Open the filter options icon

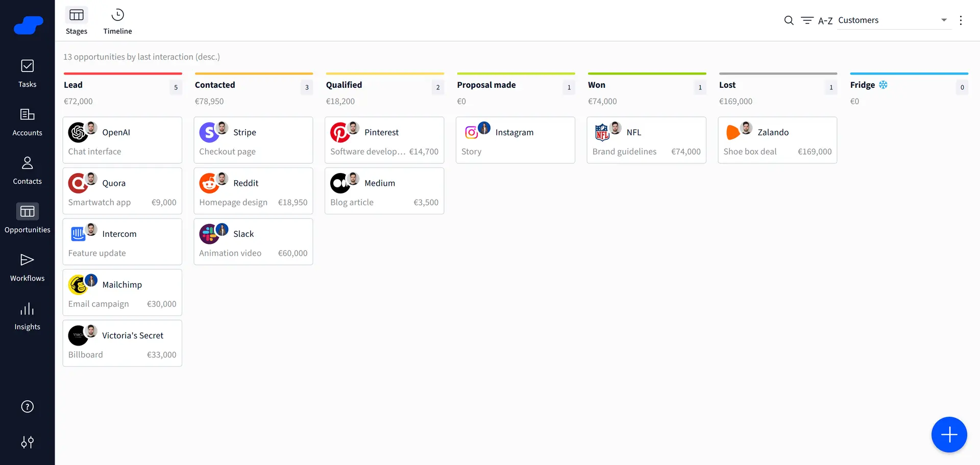pyautogui.click(x=807, y=20)
